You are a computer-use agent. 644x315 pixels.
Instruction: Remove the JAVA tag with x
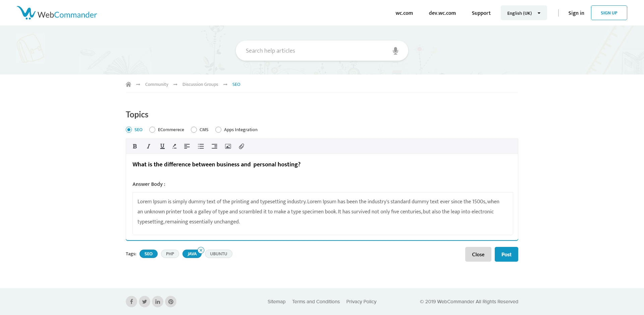[x=201, y=250]
